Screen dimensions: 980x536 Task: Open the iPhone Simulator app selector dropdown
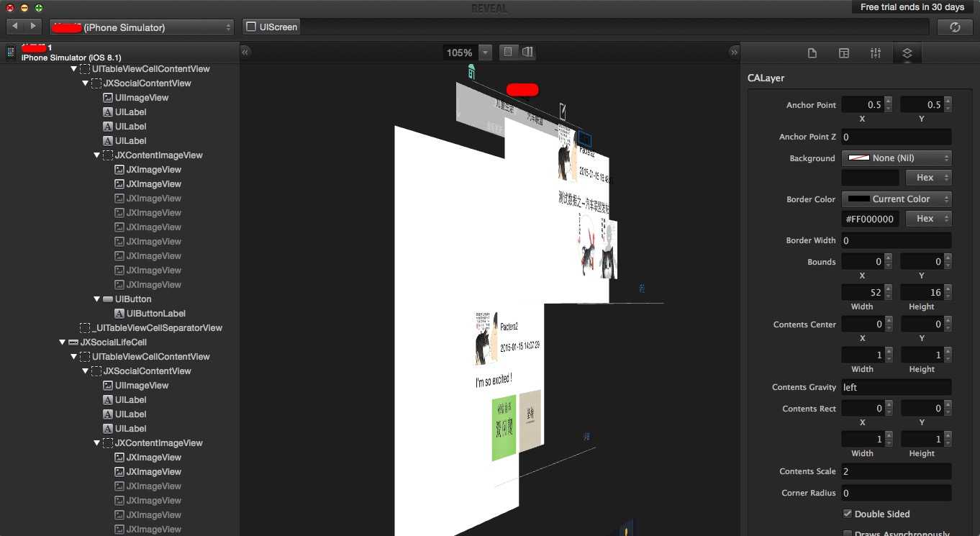pos(142,27)
